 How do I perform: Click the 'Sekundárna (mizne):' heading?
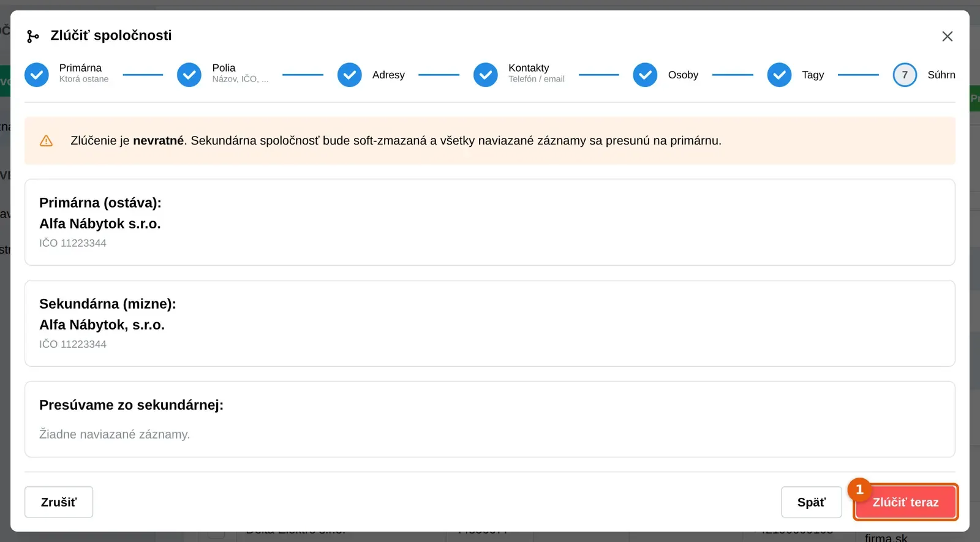click(108, 304)
